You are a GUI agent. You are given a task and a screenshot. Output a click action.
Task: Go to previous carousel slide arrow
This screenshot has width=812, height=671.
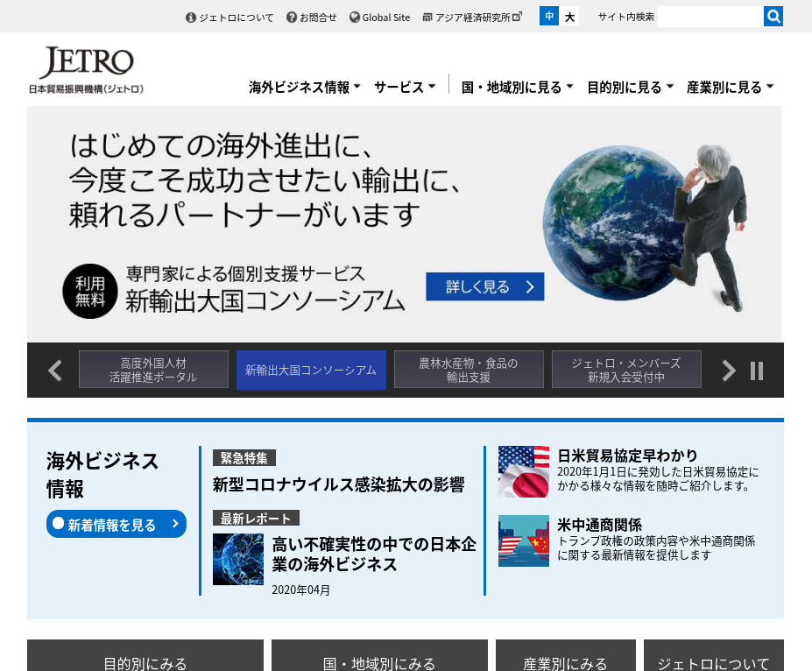point(55,371)
